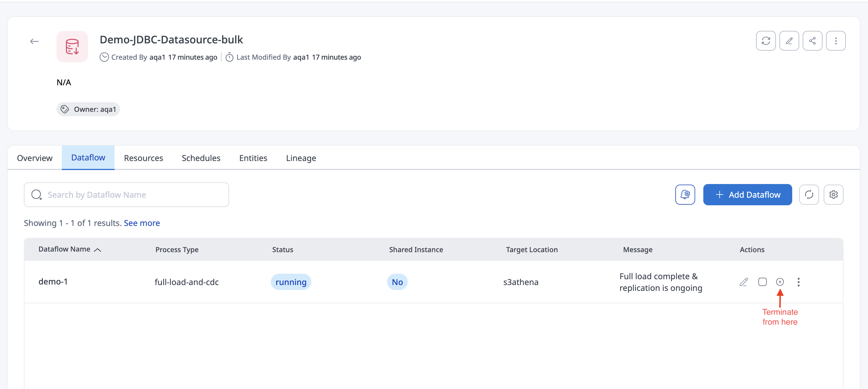Click the s3athena target location cell
Image resolution: width=868 pixels, height=389 pixels.
pos(521,282)
